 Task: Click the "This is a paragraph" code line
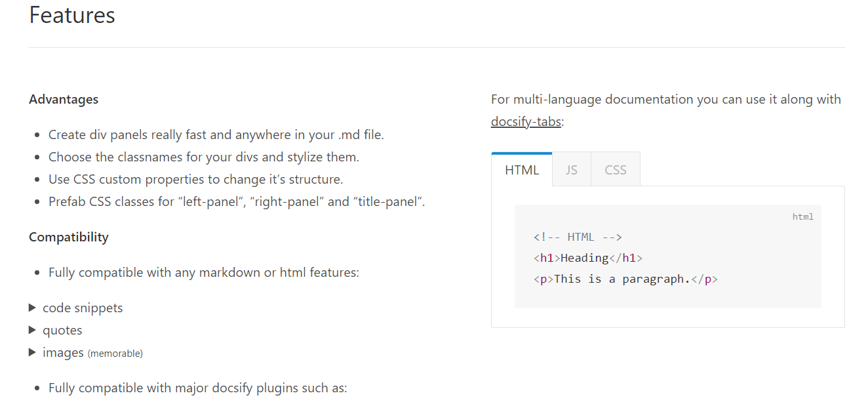coord(625,279)
